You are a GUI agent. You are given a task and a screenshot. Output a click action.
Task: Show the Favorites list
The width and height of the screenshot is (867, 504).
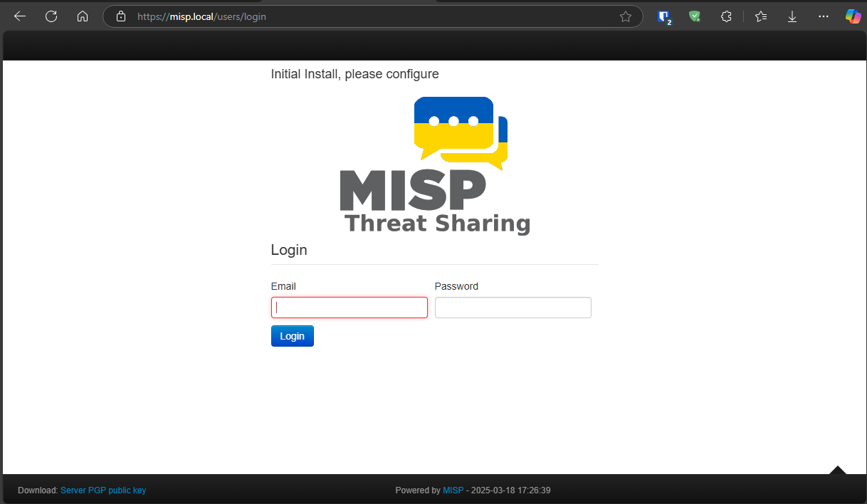tap(760, 16)
